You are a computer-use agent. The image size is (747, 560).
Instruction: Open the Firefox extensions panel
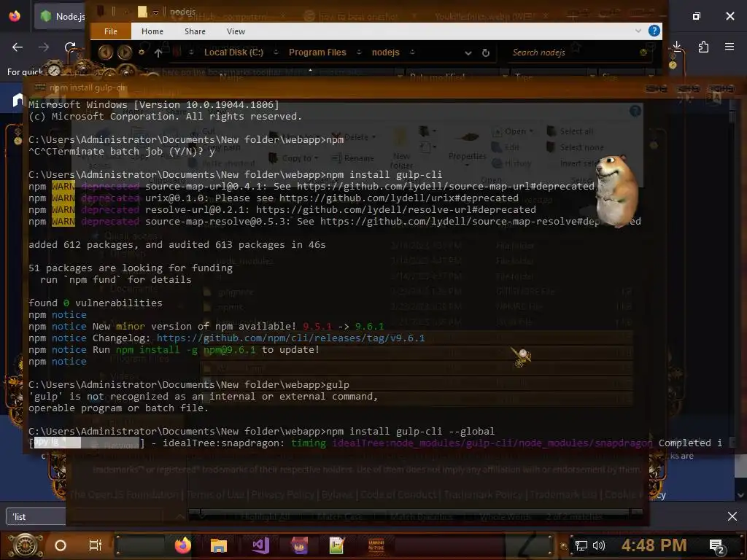click(703, 47)
